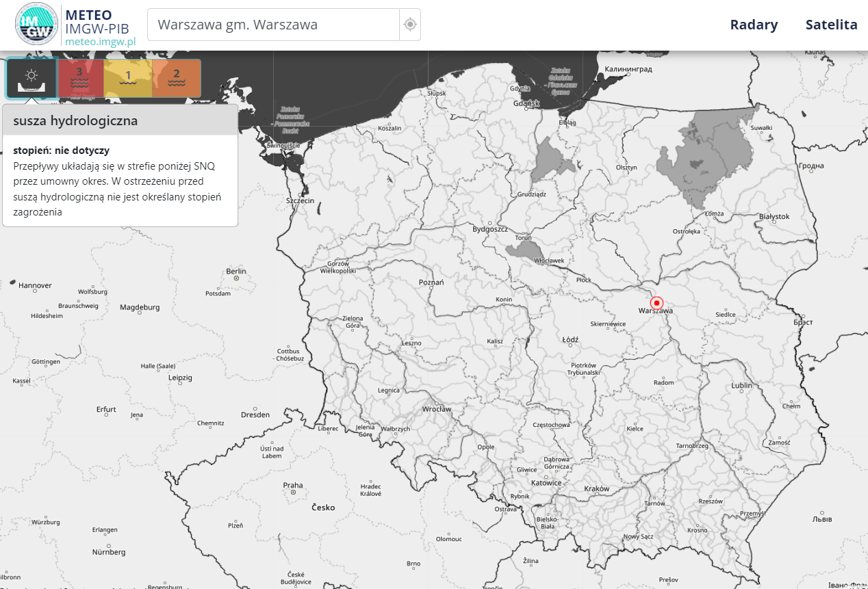Click the Kraków label on the map

(597, 488)
